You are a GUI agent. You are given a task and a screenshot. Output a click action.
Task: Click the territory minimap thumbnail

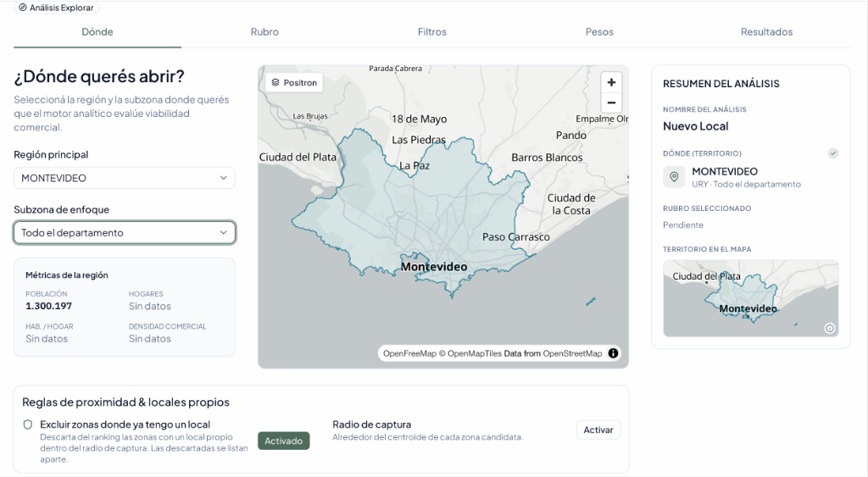pyautogui.click(x=751, y=298)
